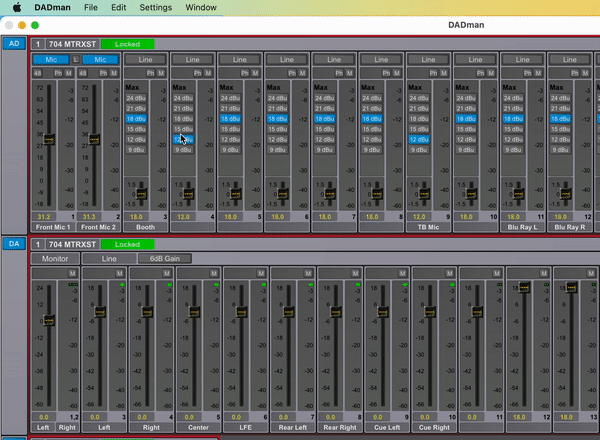Select 24 dBu max on Blu Ray R

(560, 98)
